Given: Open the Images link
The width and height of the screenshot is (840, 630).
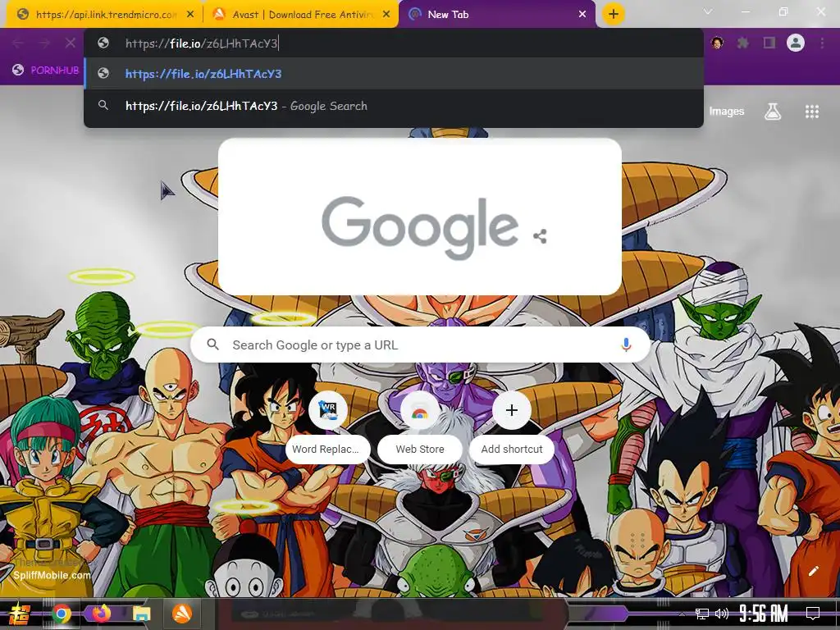Looking at the screenshot, I should coord(727,112).
